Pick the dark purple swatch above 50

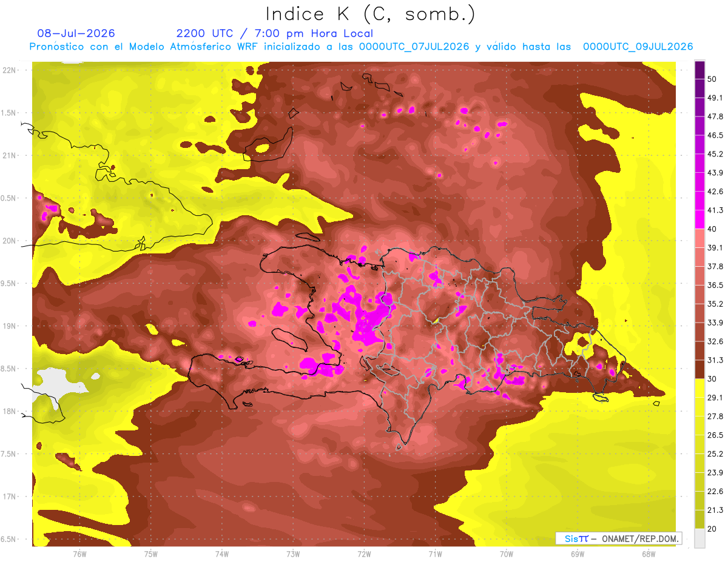(x=699, y=70)
